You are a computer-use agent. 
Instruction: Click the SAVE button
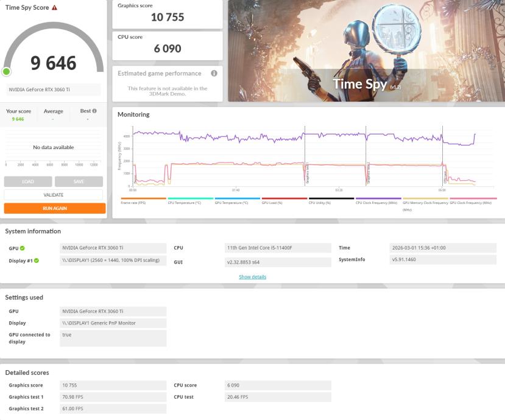point(79,181)
